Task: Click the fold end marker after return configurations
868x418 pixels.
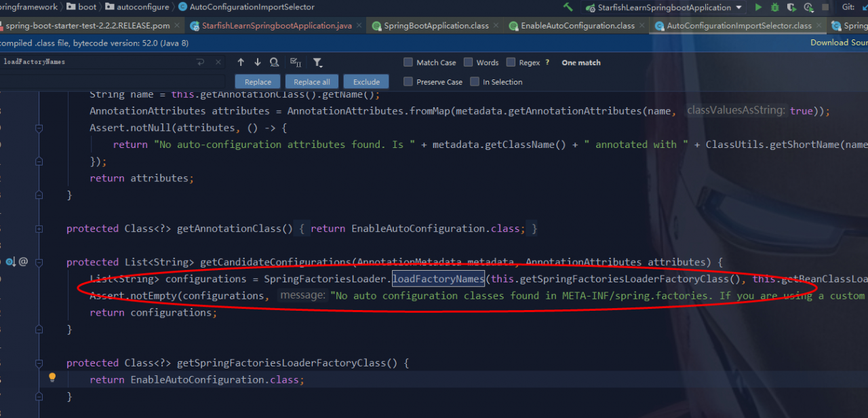Action: [39, 329]
